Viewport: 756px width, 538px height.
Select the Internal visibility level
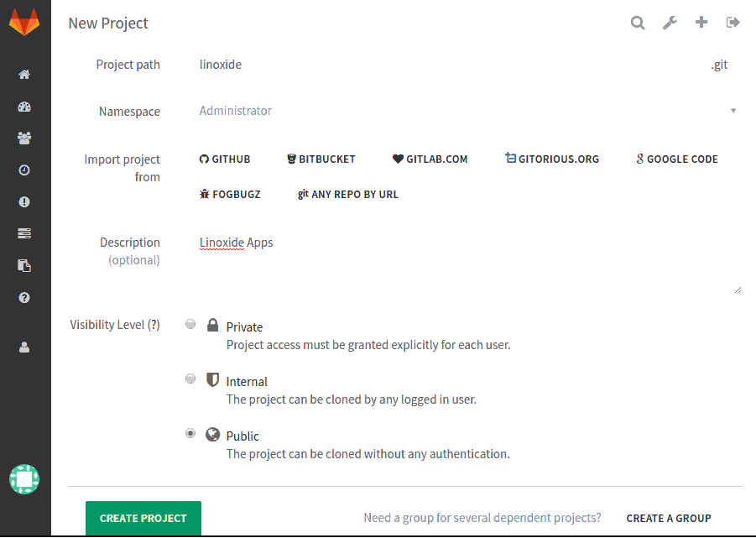coord(190,379)
